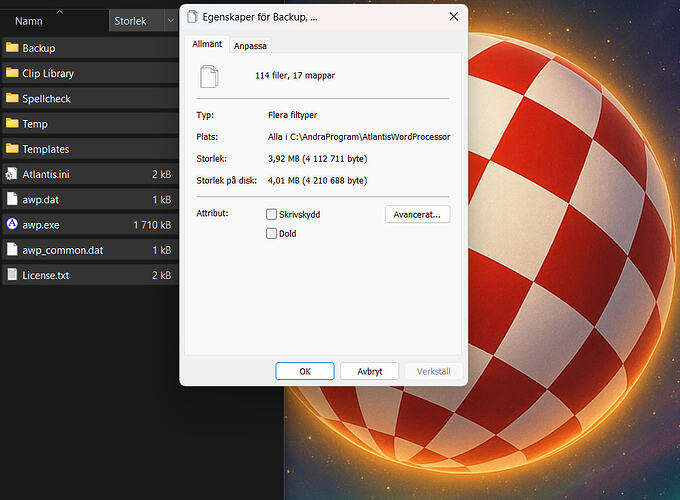Select the Temp folder icon
The height and width of the screenshot is (500, 680).
click(x=12, y=124)
